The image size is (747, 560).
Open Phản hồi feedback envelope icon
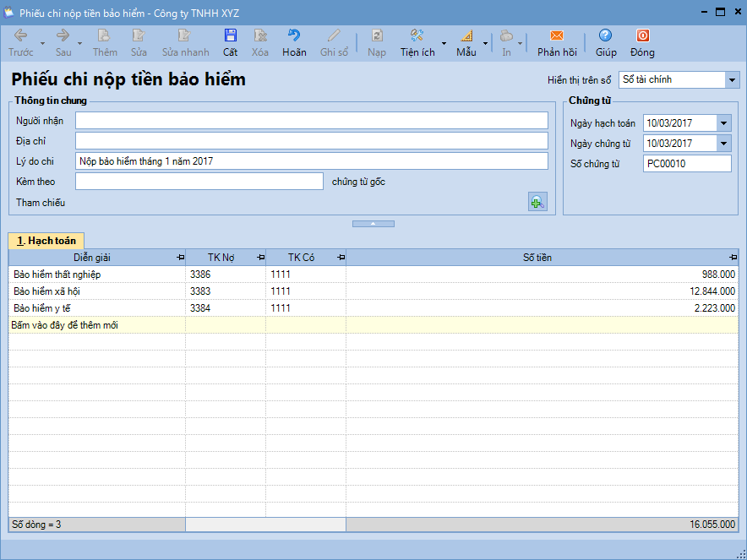(556, 35)
